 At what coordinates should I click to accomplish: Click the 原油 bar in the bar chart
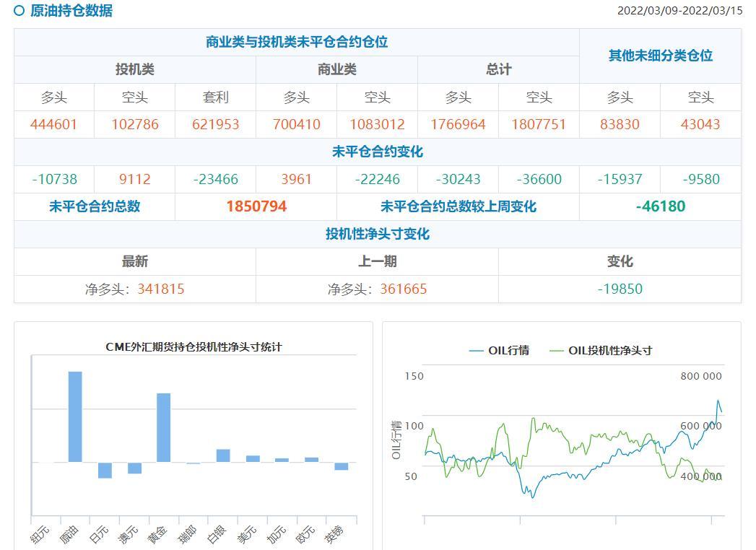(75, 416)
